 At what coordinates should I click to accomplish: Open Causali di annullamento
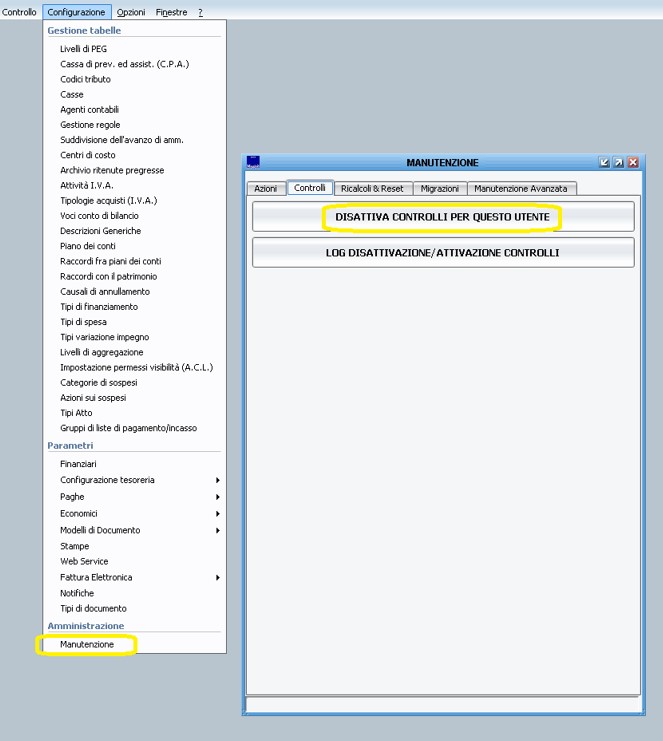pyautogui.click(x=105, y=292)
